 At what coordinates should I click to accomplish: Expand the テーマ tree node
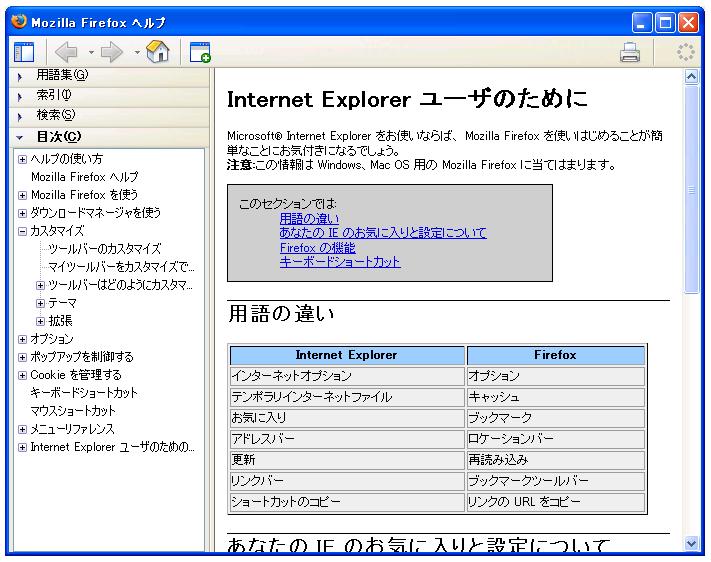tap(40, 303)
